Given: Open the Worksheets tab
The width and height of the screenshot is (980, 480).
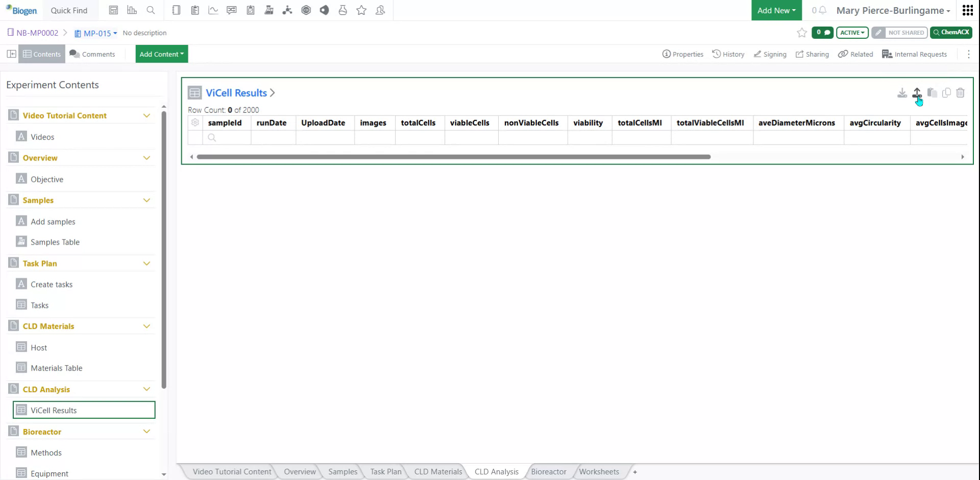Looking at the screenshot, I should (x=599, y=471).
